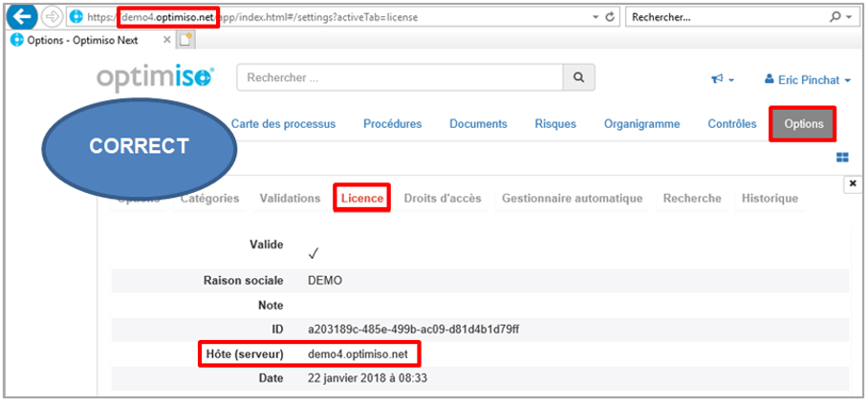Click the grid view icon at right
The image size is (868, 405).
pyautogui.click(x=842, y=158)
